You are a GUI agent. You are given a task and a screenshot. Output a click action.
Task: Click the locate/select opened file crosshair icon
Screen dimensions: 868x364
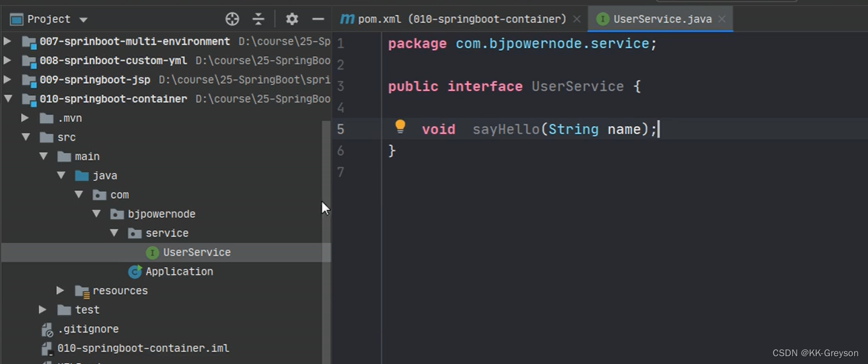pyautogui.click(x=232, y=19)
